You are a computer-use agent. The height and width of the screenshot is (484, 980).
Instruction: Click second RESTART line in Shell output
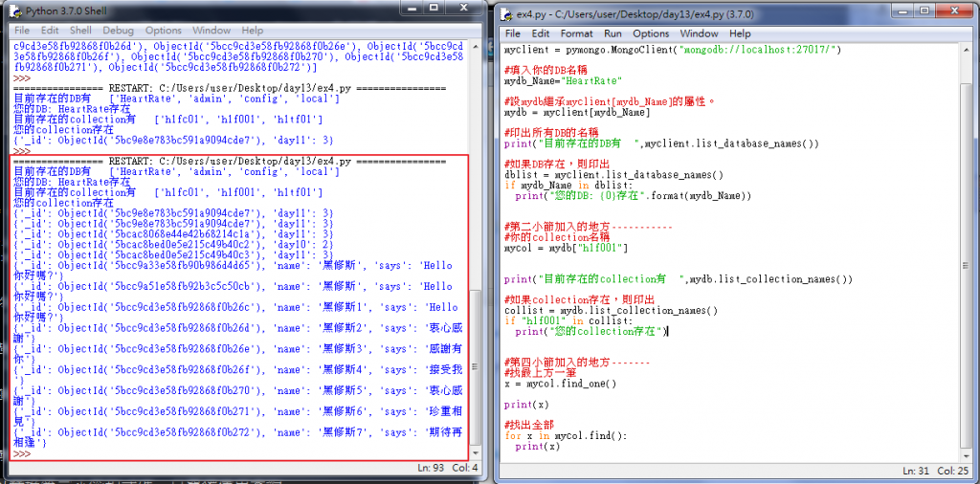pyautogui.click(x=230, y=161)
